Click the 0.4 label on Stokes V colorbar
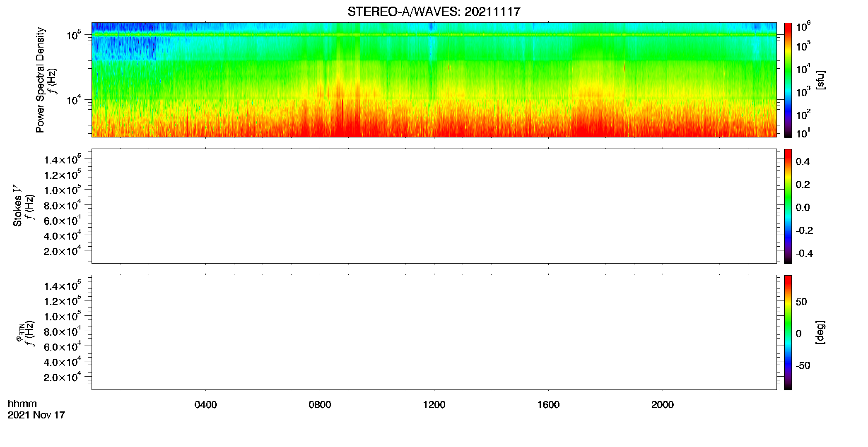Screen dimensions: 868x447 click(803, 162)
